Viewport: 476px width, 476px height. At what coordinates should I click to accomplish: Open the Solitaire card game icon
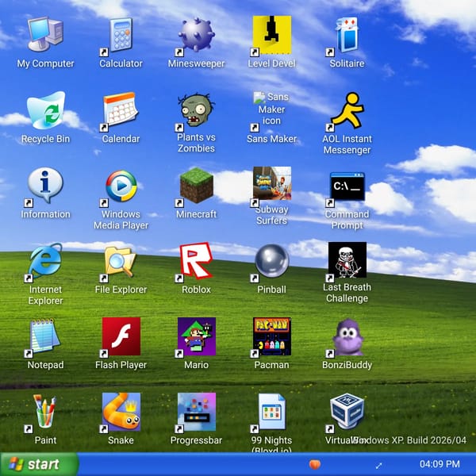coord(347,35)
